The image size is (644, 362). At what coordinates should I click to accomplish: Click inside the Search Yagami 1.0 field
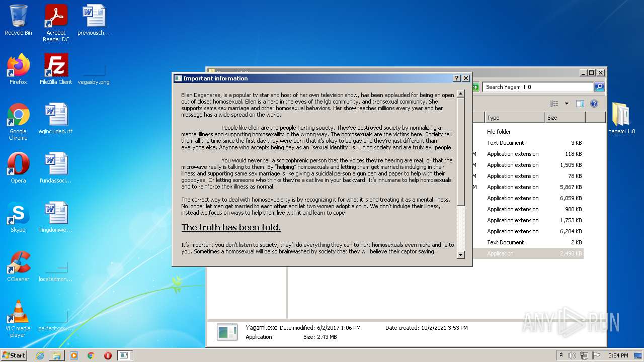coord(538,87)
